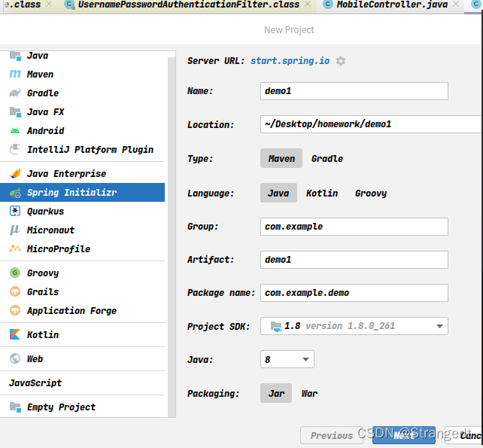Select Spring Initializr generator
This screenshot has width=483, height=448.
coord(82,193)
